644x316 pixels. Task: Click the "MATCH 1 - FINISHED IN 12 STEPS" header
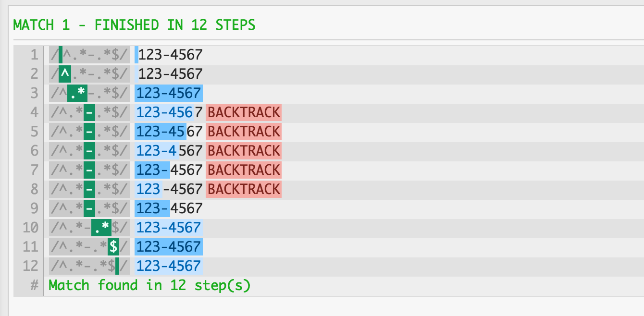134,25
